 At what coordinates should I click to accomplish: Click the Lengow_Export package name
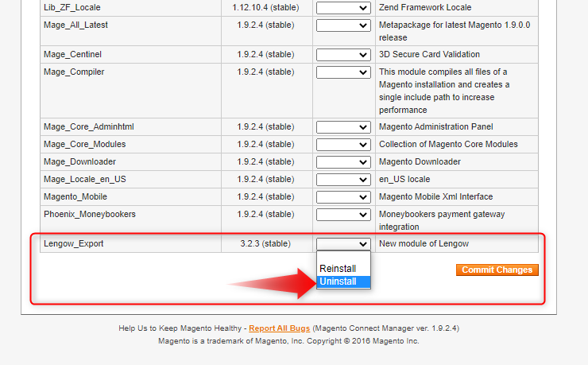pyautogui.click(x=73, y=243)
